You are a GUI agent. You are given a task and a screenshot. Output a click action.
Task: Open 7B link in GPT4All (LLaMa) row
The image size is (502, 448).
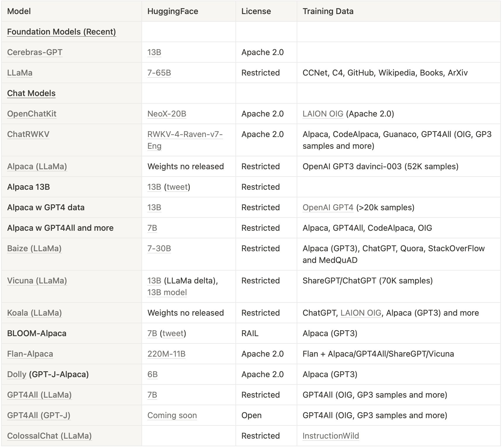152,395
